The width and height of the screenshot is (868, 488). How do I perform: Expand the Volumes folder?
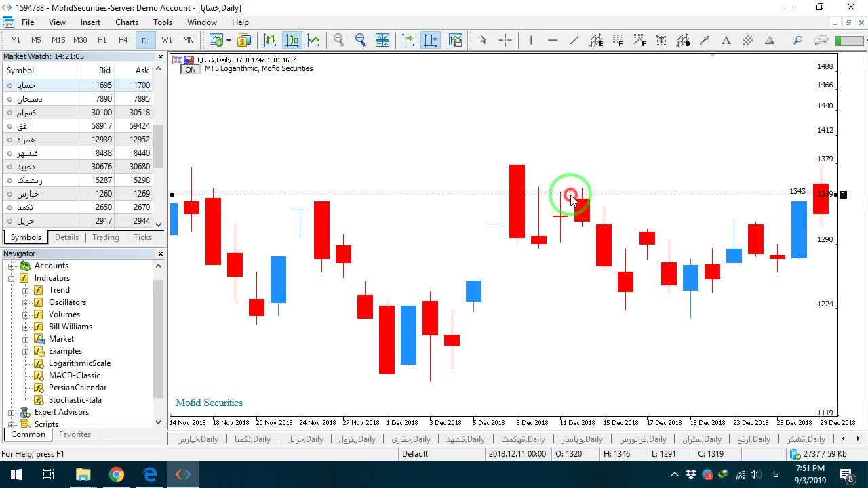pyautogui.click(x=25, y=314)
